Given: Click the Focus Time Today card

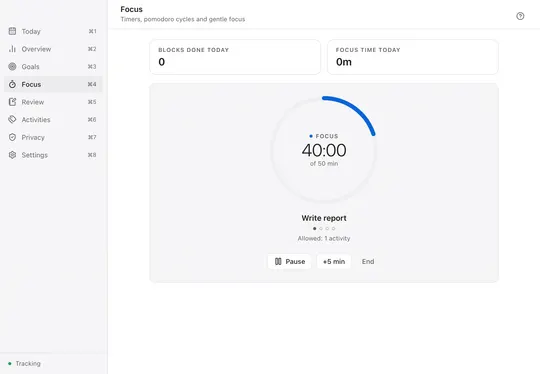Looking at the screenshot, I should point(413,57).
